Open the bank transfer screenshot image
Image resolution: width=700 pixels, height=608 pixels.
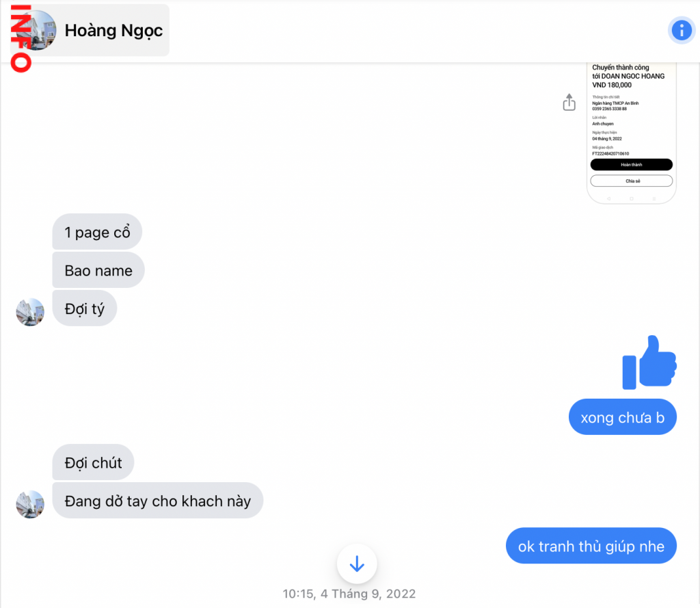[x=631, y=133]
